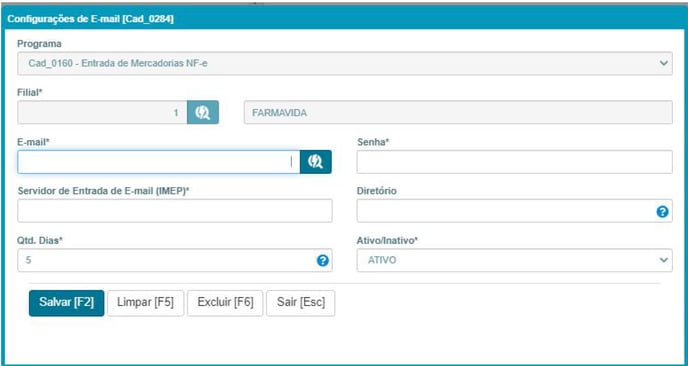Viewport: 688px width, 366px height.
Task: Click into the Senha password field
Action: (514, 162)
